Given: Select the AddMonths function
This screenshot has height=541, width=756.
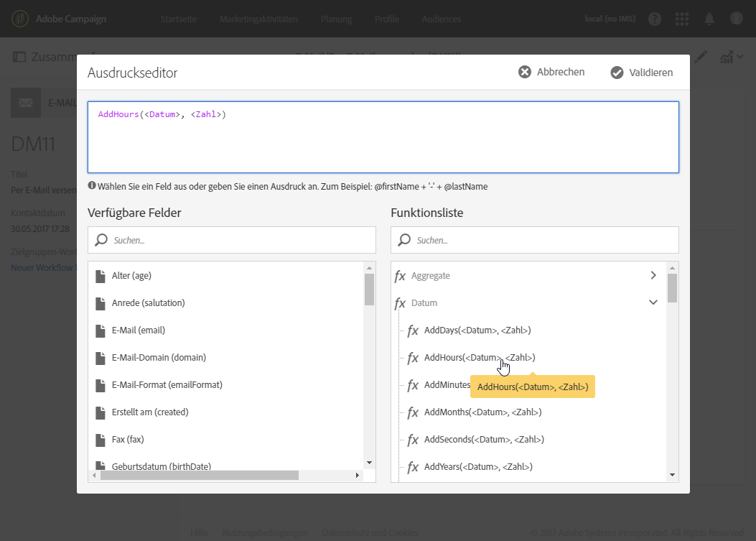Looking at the screenshot, I should (482, 412).
